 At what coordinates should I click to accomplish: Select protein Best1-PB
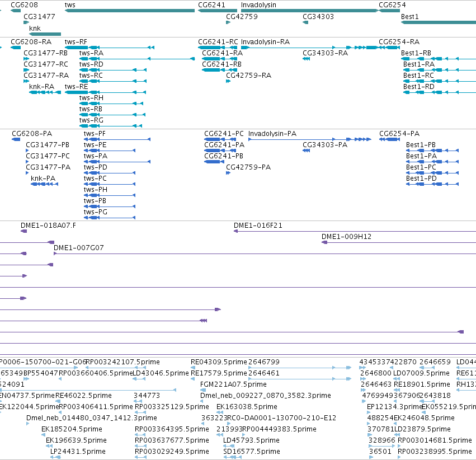click(x=432, y=151)
